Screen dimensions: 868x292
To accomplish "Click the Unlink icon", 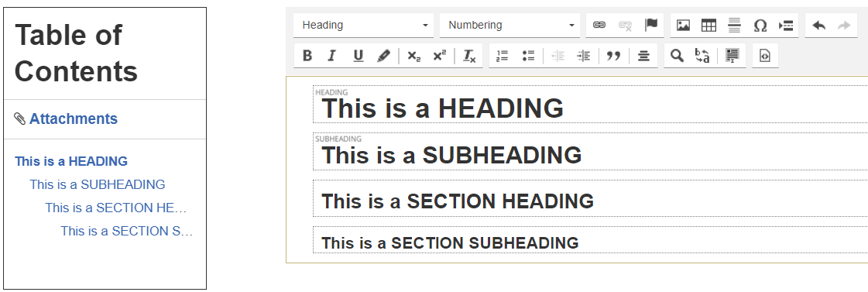I will tap(625, 25).
